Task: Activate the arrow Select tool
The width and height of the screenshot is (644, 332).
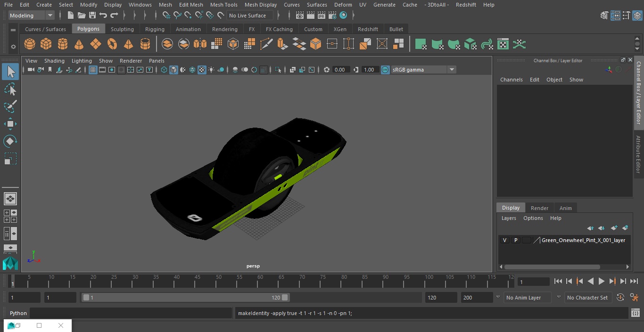Action: pyautogui.click(x=10, y=72)
